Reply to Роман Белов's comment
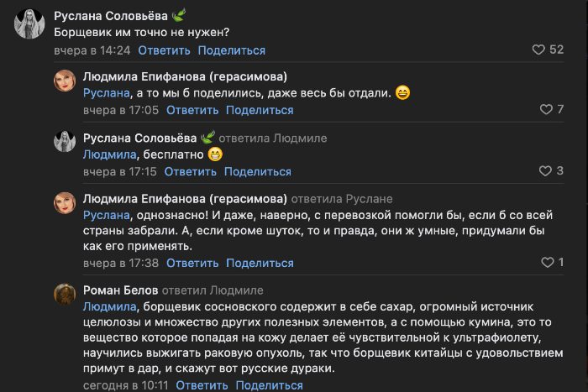The width and height of the screenshot is (588, 392). coord(202,385)
